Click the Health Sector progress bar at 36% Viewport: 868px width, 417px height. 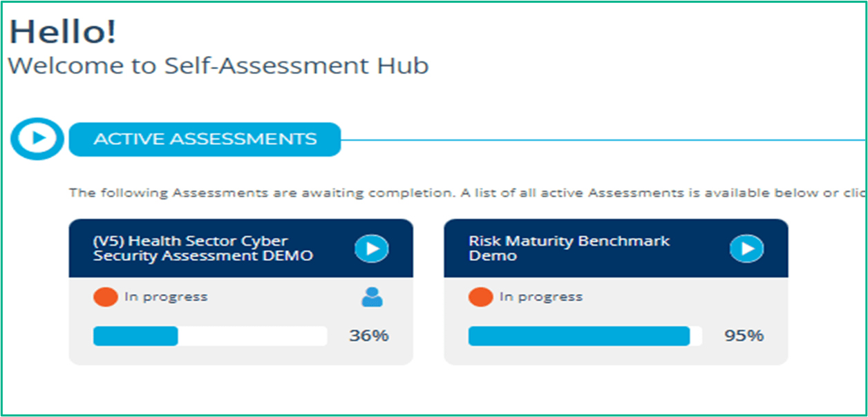(x=210, y=336)
